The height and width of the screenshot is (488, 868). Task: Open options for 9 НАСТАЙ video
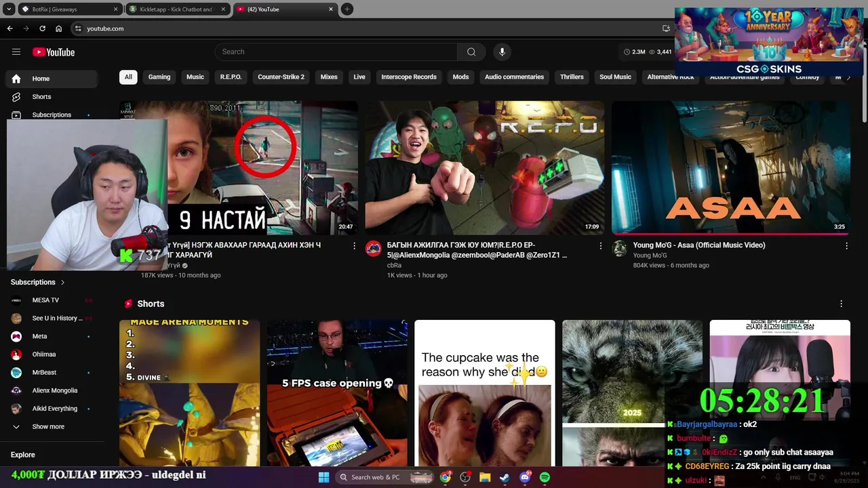click(x=354, y=246)
